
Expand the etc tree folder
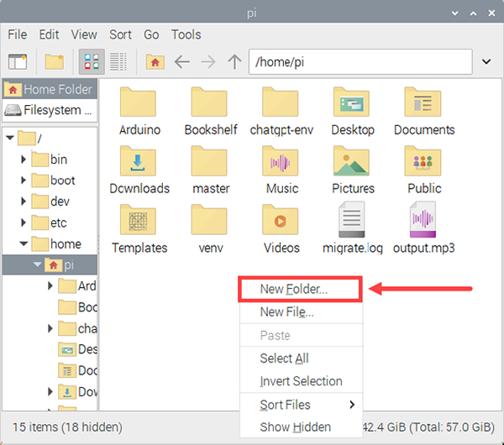tap(24, 222)
